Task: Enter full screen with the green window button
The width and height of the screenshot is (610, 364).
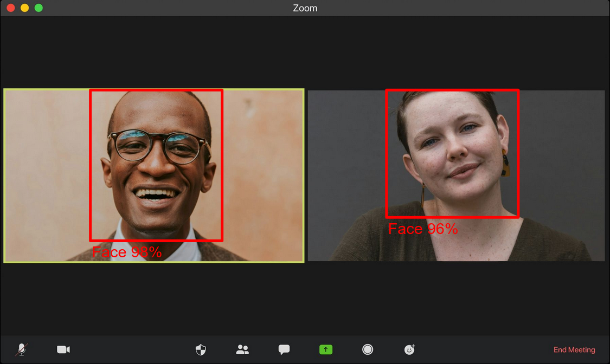Action: coord(38,8)
